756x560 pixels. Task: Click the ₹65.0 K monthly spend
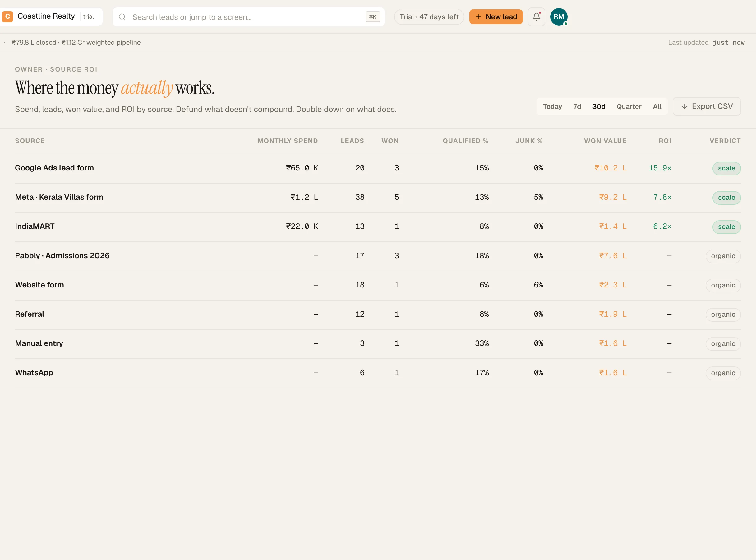[x=302, y=168]
